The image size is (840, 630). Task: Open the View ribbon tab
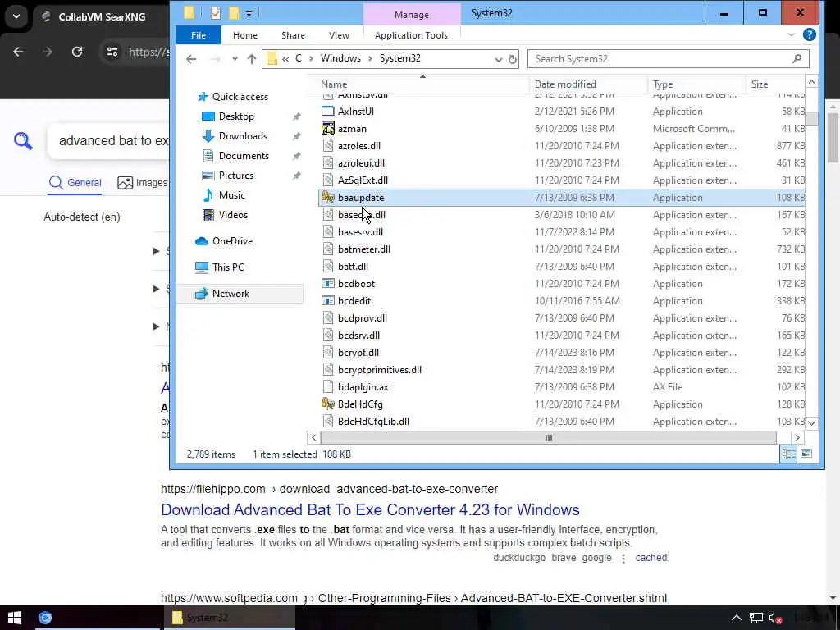[x=339, y=35]
